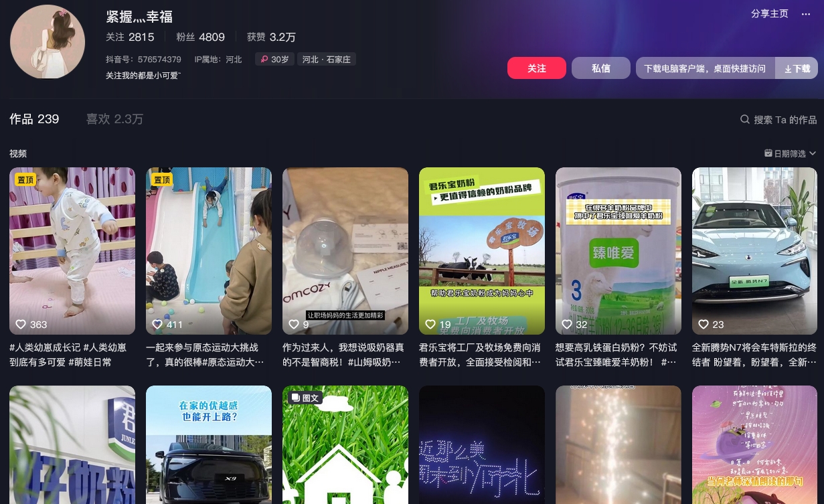Viewport: 824px width, 504px height.
Task: Click caption 君乐宝将工厂及牧场免费向消费者开放
Action: 479,355
